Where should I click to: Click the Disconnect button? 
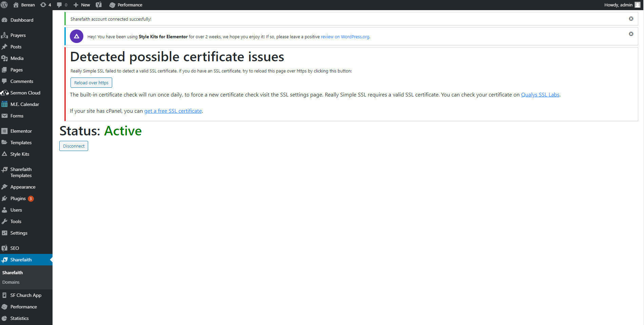74,146
